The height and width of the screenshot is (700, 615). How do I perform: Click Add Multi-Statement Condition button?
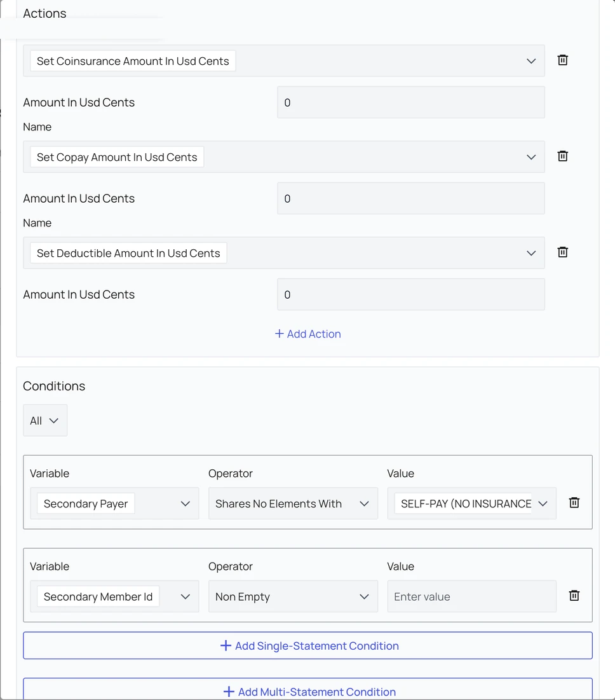[307, 689]
